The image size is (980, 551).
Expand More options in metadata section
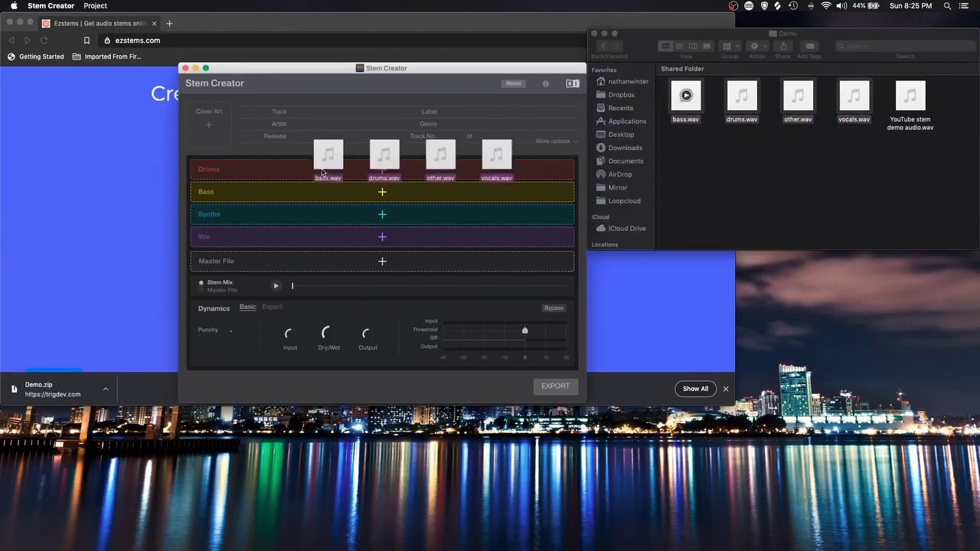pos(557,141)
